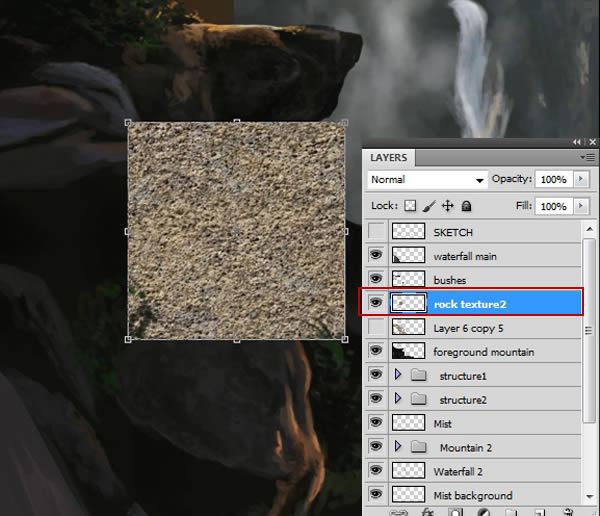The image size is (600, 516).
Task: Hide the Mountain 2 group
Action: pos(376,446)
